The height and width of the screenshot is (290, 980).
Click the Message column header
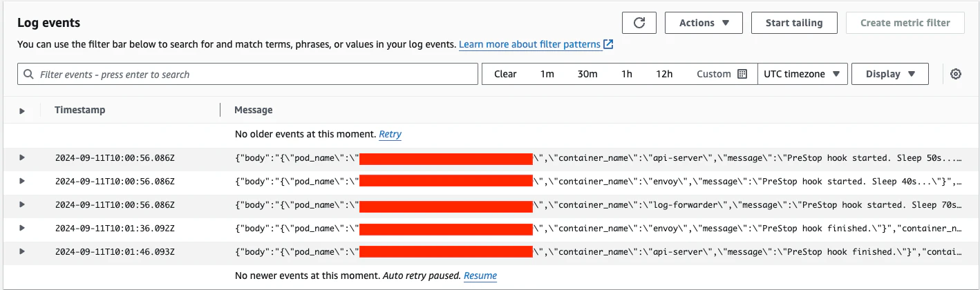tap(254, 110)
